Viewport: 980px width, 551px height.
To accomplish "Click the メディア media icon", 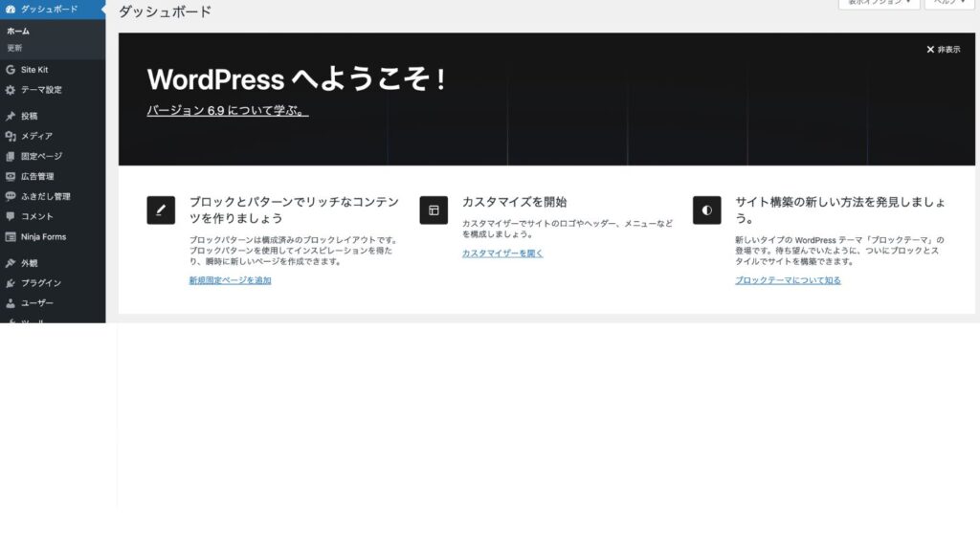I will (x=11, y=136).
